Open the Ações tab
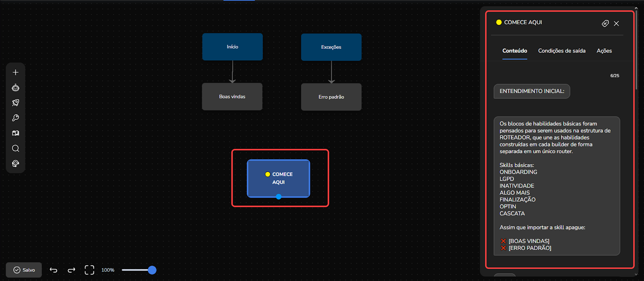Viewport: 644px width, 281px height. coord(604,51)
